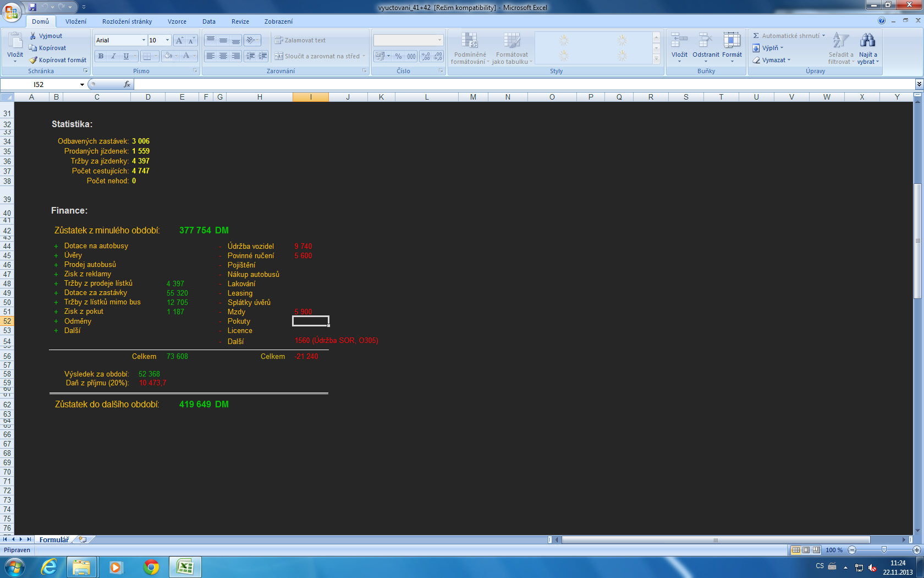Screen dimensions: 924x578
Task: Toggle italic formatting
Action: 113,56
